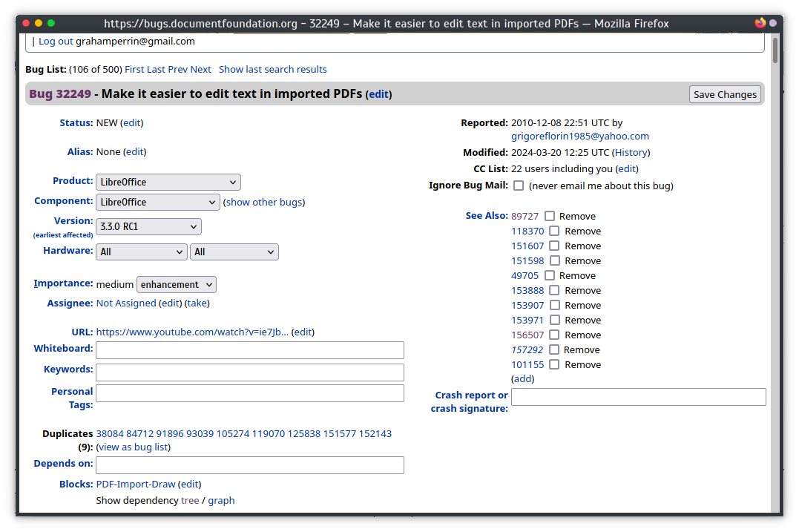Toggle Remove checkbox for bug 153888
This screenshot has height=532, width=799.
(554, 290)
